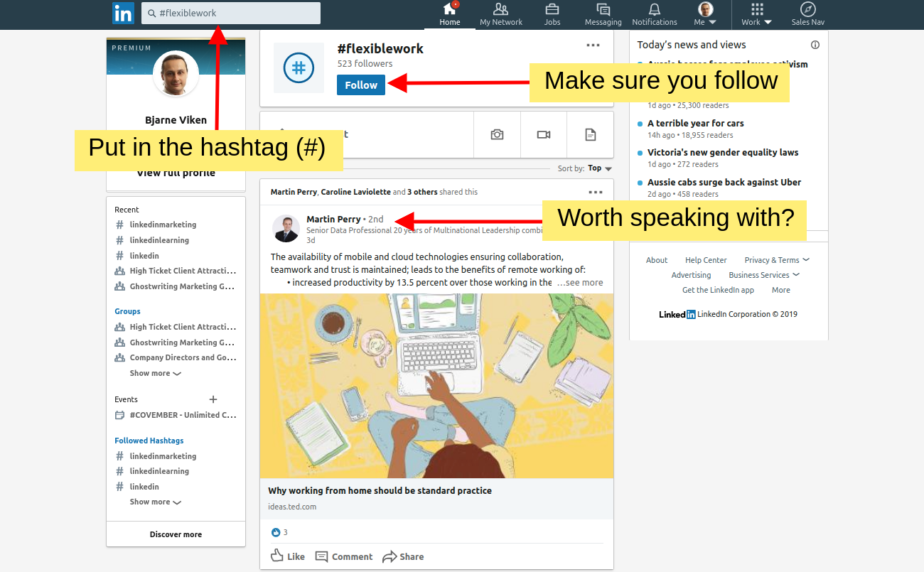924x572 pixels.
Task: Open Bjarne Viken's profile picture
Action: 176,73
